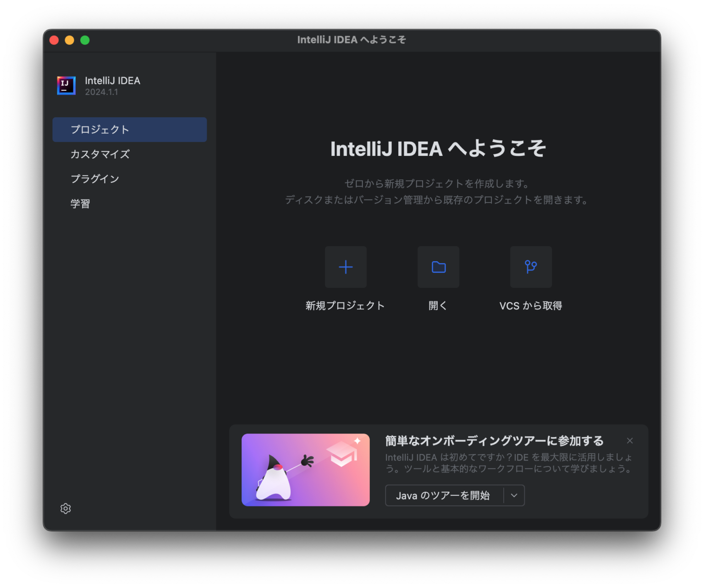Click the version number 2024.1.1 text
704x588 pixels.
click(101, 92)
